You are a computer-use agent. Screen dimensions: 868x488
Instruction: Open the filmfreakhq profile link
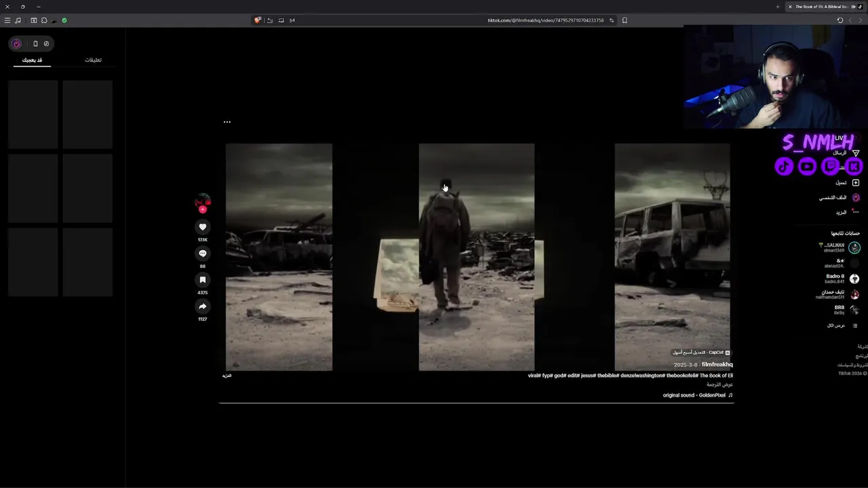coord(717,365)
